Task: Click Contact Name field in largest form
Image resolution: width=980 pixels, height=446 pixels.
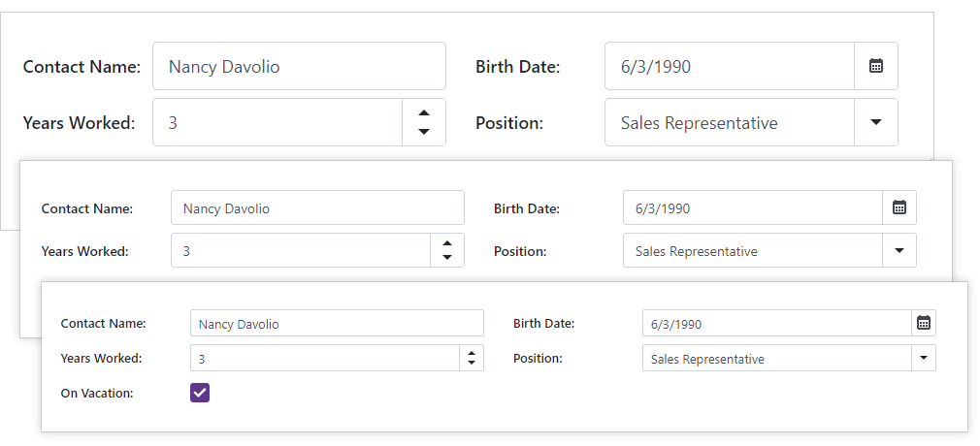Action: click(299, 66)
